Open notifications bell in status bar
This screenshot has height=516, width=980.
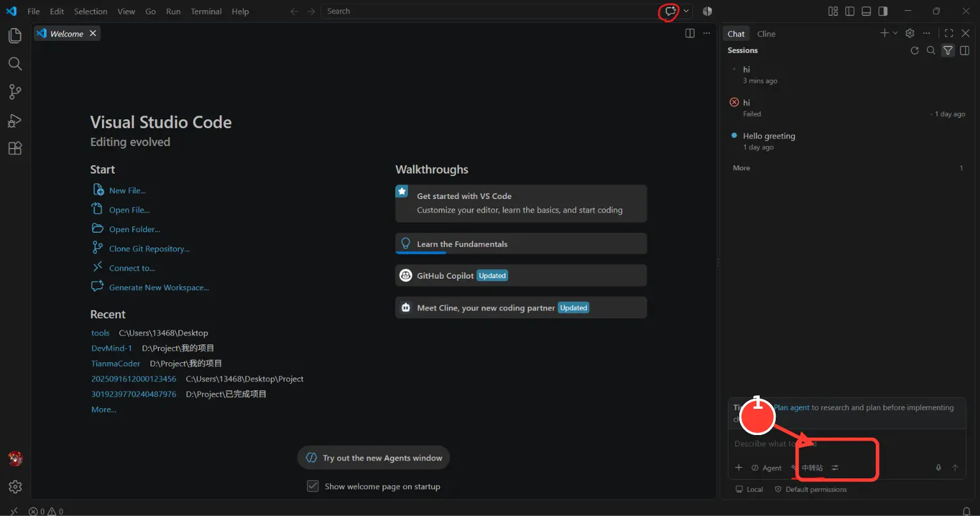click(967, 511)
